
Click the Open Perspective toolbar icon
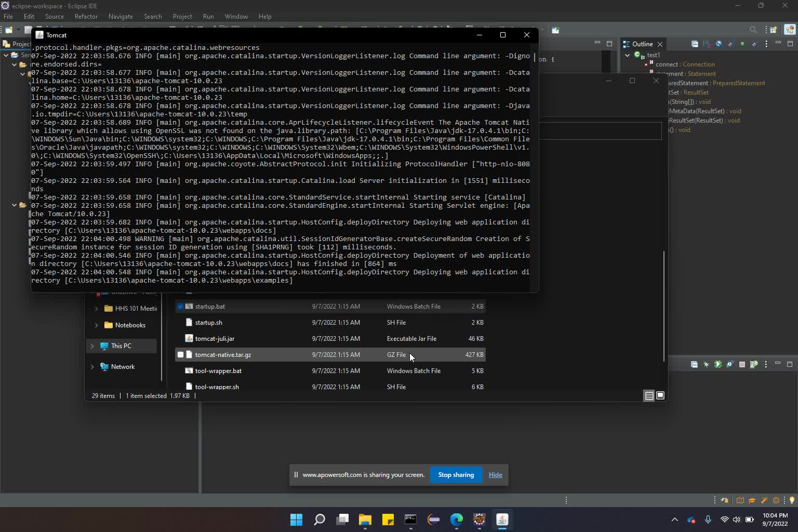(774, 30)
